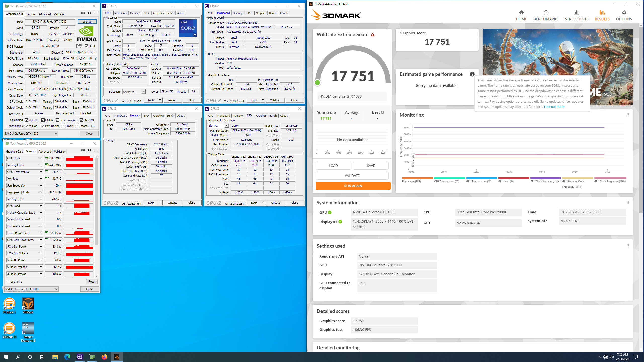Click the info icon next to Best score
This screenshot has height=362, width=644.
pos(382,112)
